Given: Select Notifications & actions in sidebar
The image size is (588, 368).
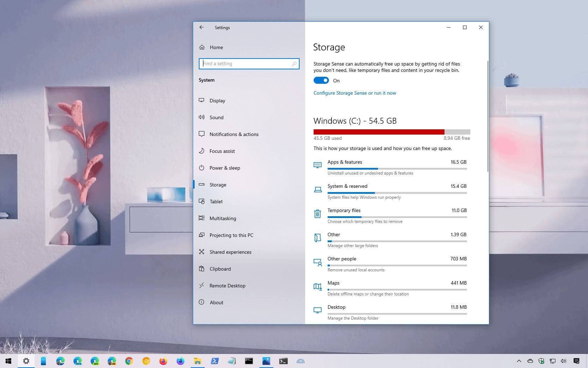Looking at the screenshot, I should [x=234, y=134].
